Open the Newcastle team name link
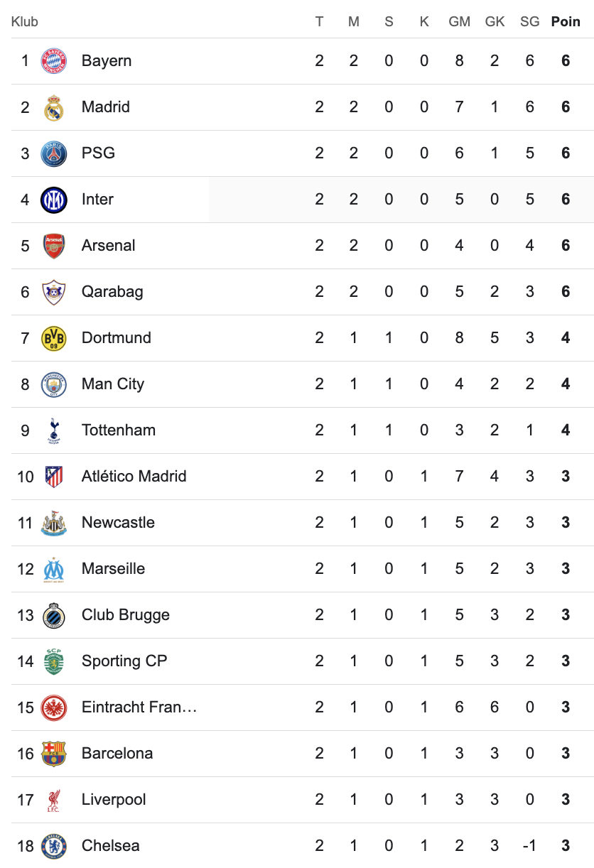Image resolution: width=594 pixels, height=868 pixels. 118,523
